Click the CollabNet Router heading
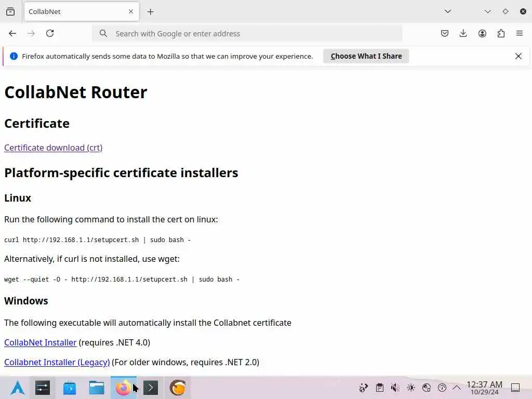The height and width of the screenshot is (399, 532). pyautogui.click(x=76, y=92)
